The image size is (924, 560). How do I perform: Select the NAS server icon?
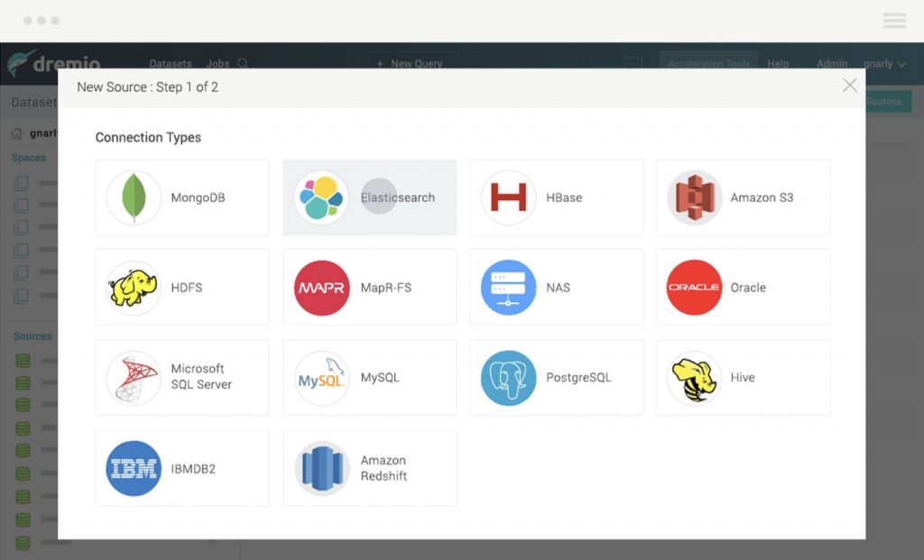(x=508, y=288)
